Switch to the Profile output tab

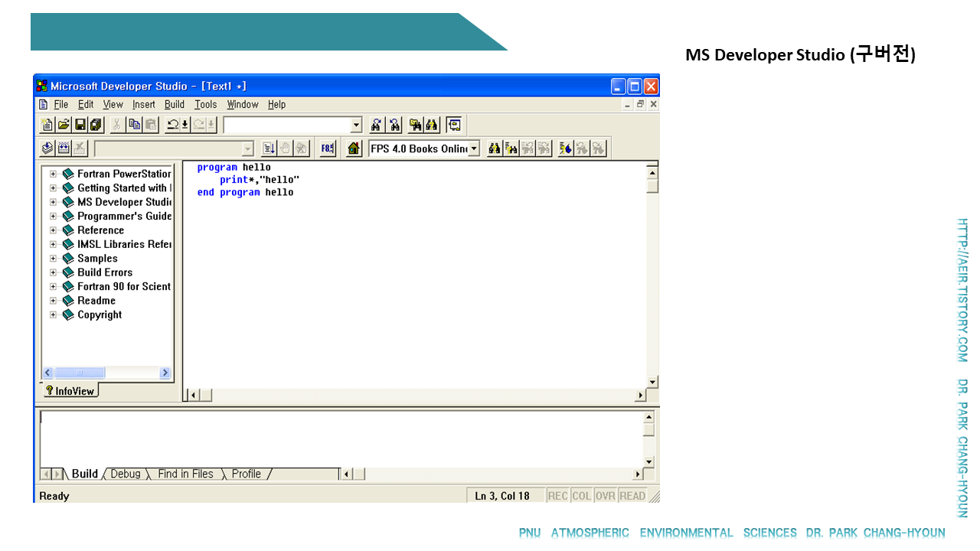[x=247, y=474]
